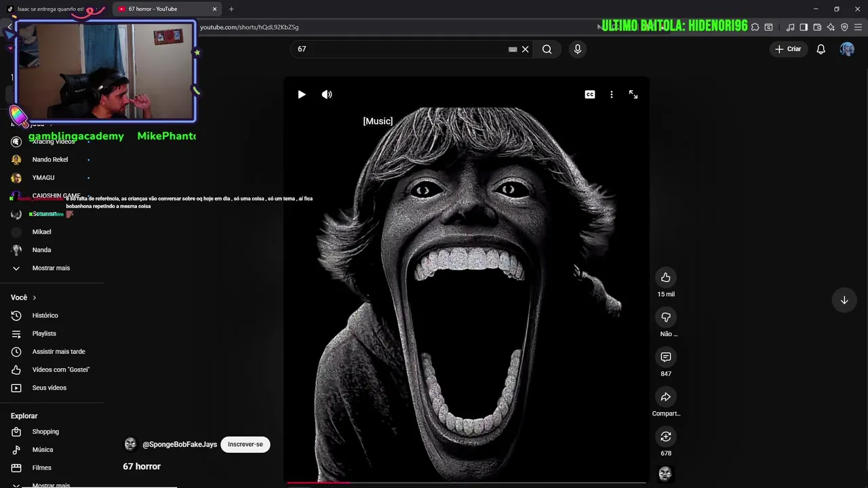868x488 pixels.
Task: Click the Criar create button
Action: pos(789,49)
